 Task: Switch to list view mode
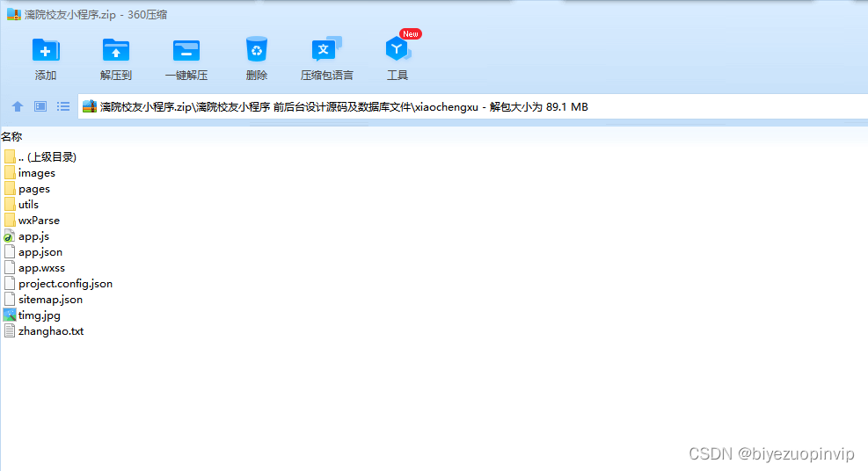(x=63, y=106)
